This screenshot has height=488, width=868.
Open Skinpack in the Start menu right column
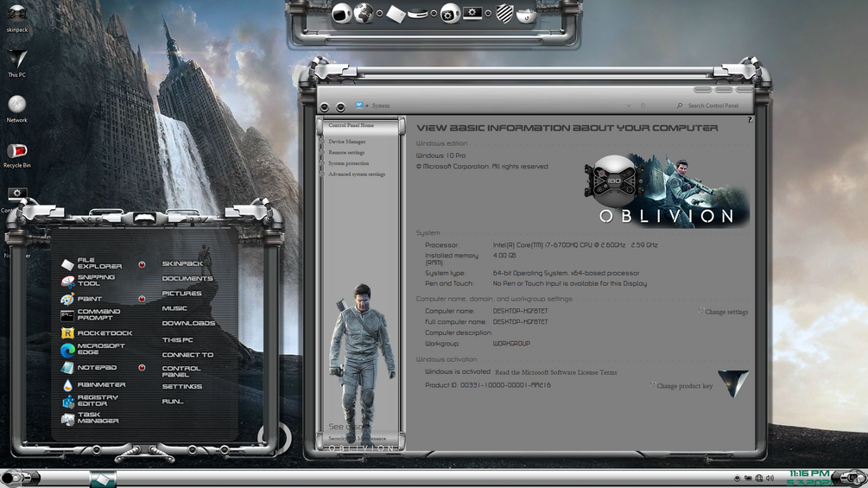click(x=182, y=264)
